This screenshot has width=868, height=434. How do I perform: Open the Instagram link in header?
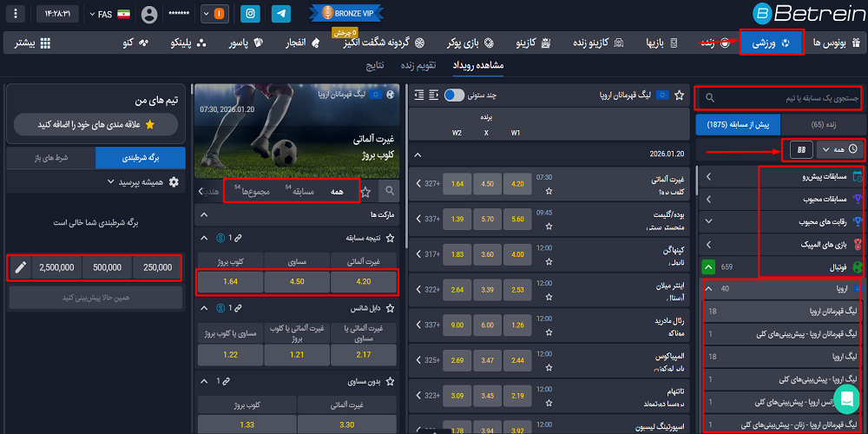[x=250, y=14]
